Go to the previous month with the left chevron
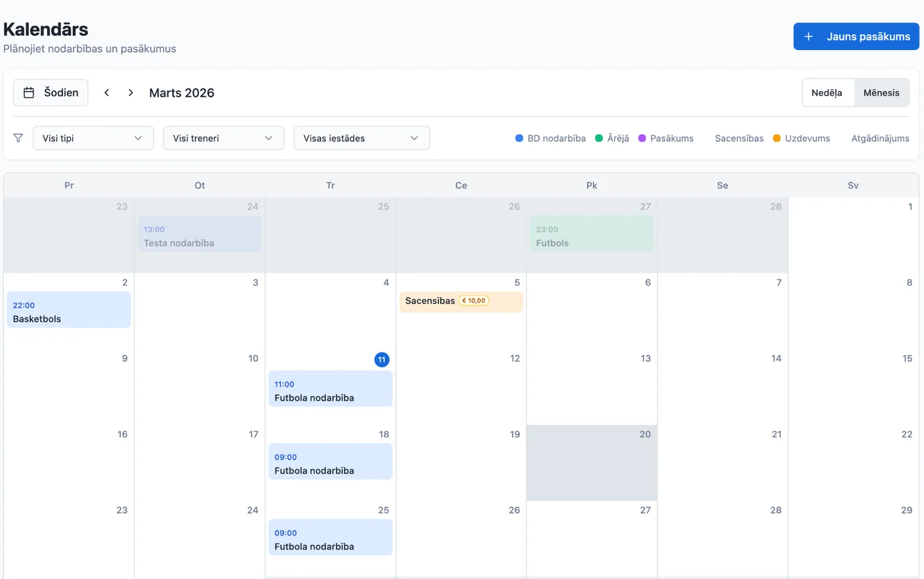This screenshot has height=579, width=924. tap(107, 92)
